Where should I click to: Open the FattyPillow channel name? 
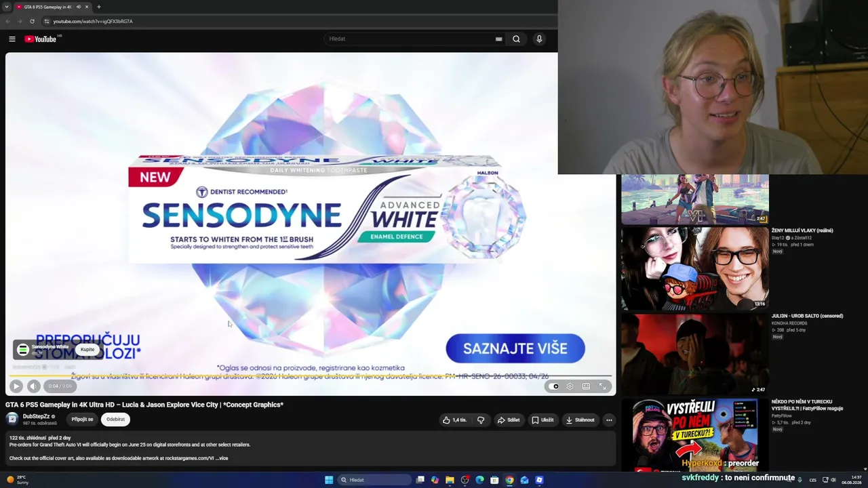(781, 415)
